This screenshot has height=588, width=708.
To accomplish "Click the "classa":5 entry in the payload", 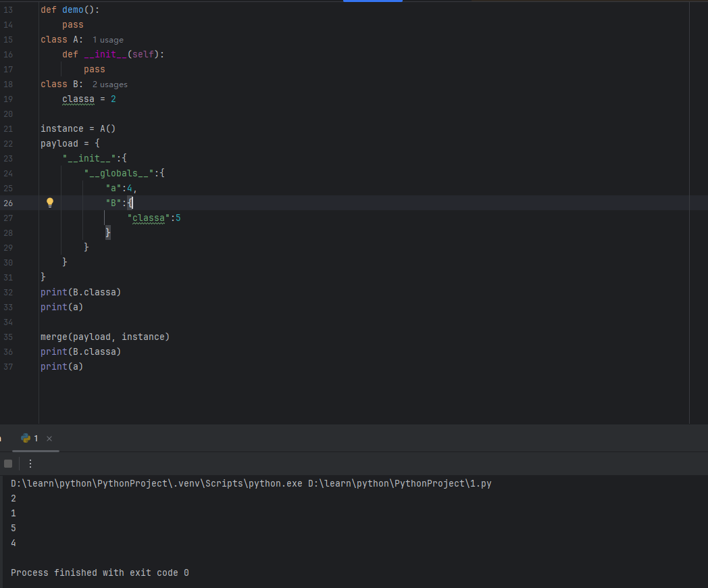I will coord(154,218).
